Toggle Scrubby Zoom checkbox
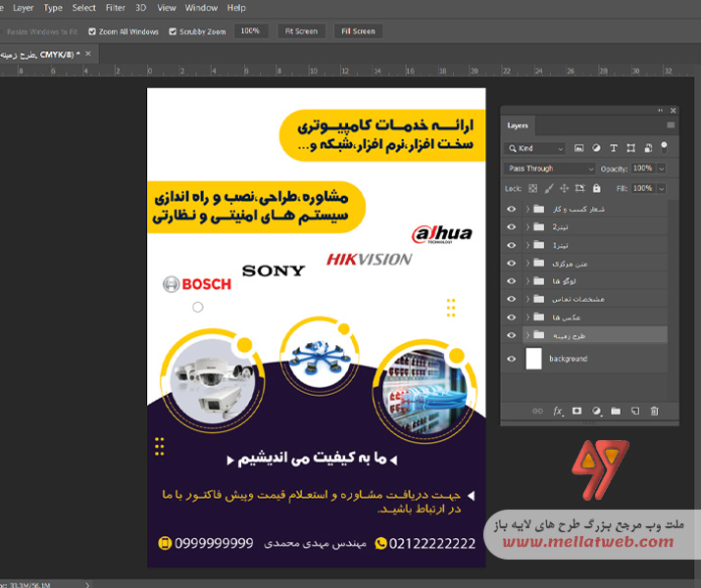This screenshot has width=701, height=588. (173, 31)
